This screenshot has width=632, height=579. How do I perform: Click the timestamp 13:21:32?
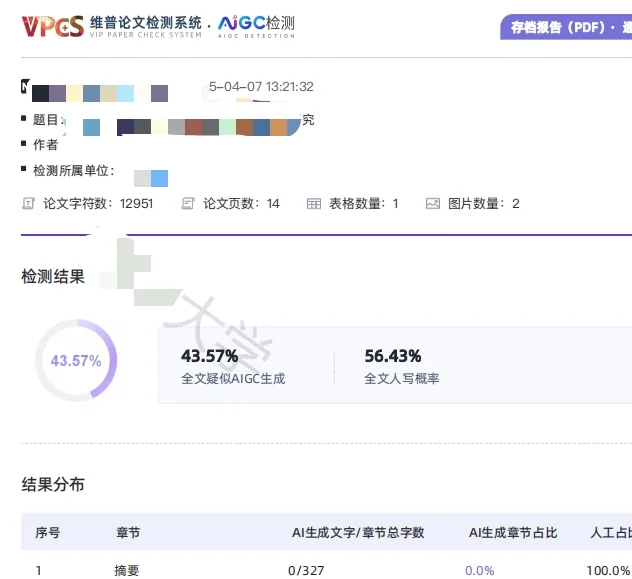click(290, 87)
